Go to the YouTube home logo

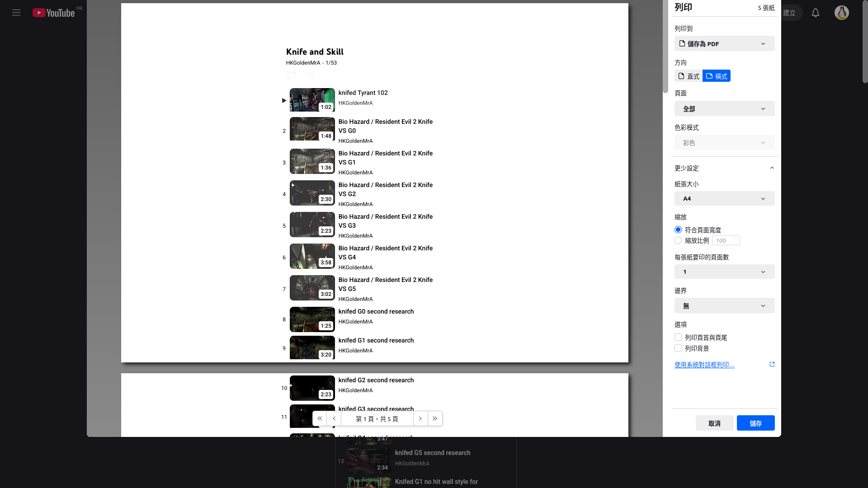53,13
